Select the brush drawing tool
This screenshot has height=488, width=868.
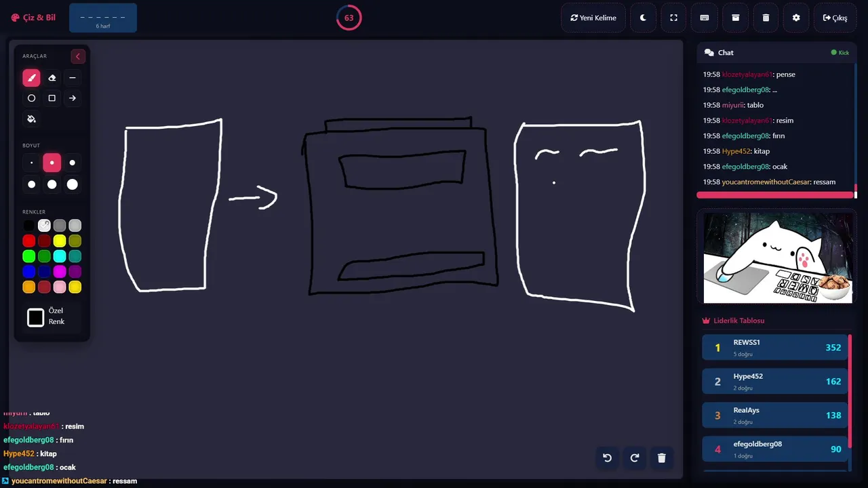(31, 78)
